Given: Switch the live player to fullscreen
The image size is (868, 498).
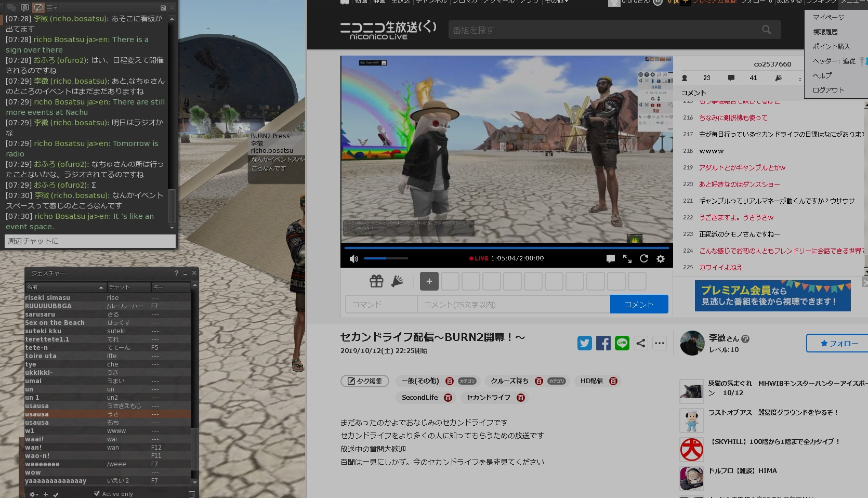Looking at the screenshot, I should click(x=627, y=258).
